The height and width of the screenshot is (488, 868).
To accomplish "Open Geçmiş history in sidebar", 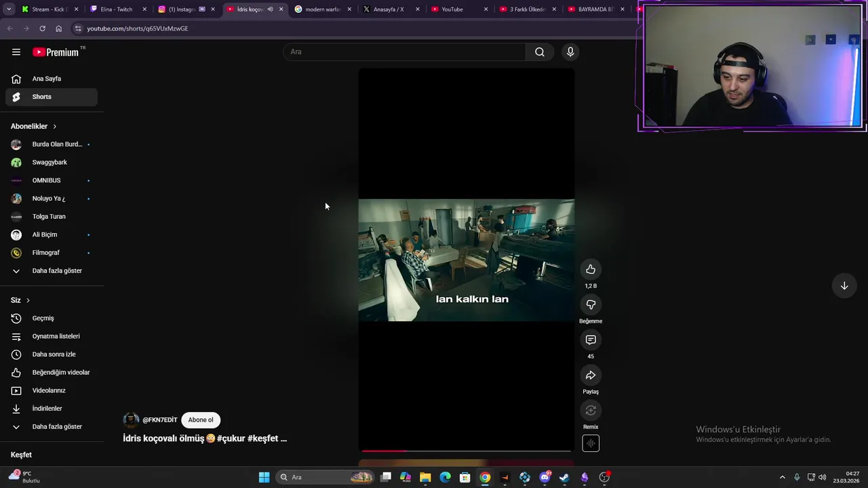I will click(52, 318).
